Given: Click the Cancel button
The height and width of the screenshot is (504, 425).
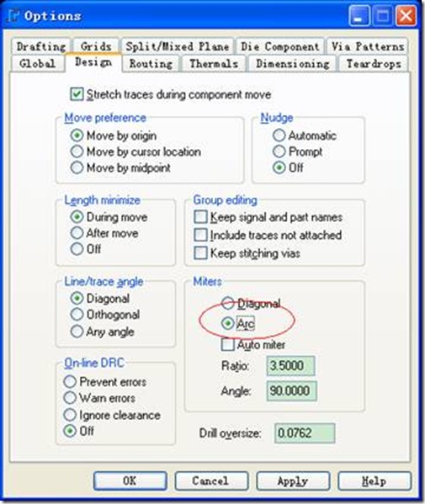Looking at the screenshot, I should point(211,481).
